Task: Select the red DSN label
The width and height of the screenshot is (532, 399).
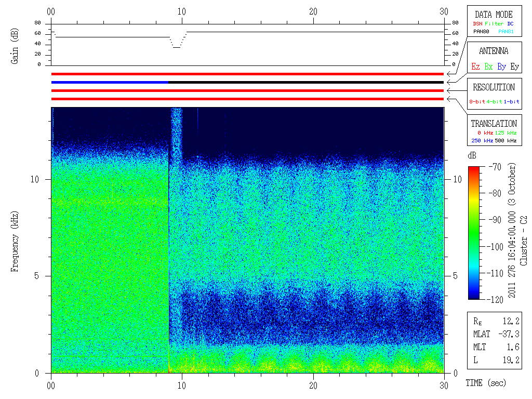Action: coord(478,24)
